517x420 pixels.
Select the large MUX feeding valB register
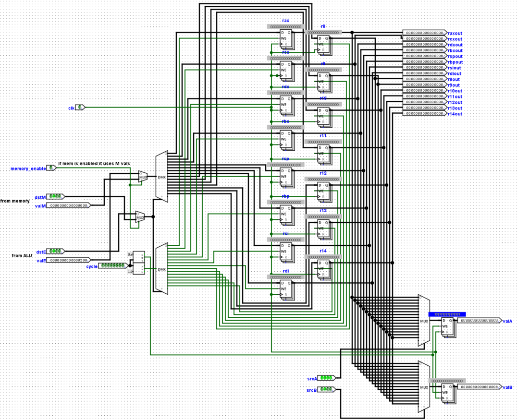point(424,387)
